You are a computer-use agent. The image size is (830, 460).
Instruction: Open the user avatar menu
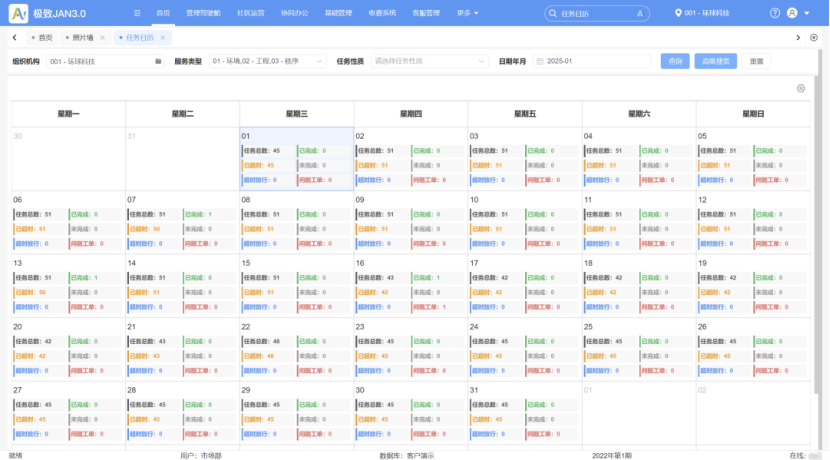(792, 13)
